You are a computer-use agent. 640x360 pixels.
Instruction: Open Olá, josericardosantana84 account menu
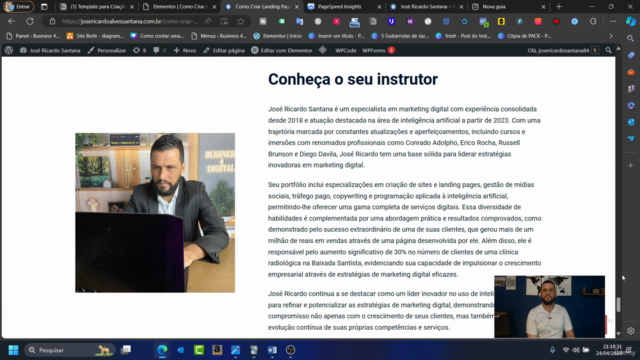pos(562,50)
